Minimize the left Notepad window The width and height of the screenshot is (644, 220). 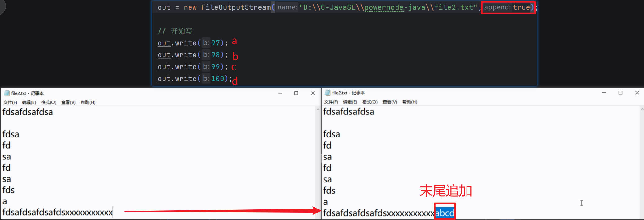pyautogui.click(x=280, y=93)
